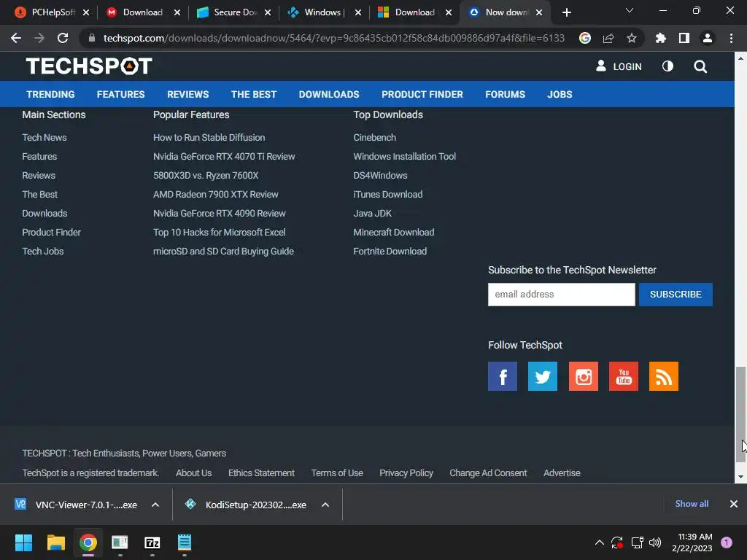Reload the page in Chrome
This screenshot has width=747, height=560.
(63, 38)
